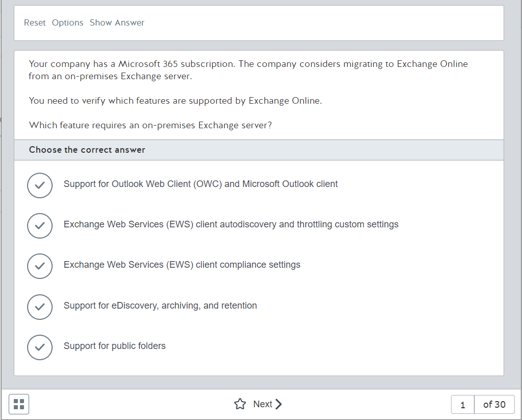The height and width of the screenshot is (420, 522).
Task: Pick the eDiscovery, archiving, and retention circle
Action: [40, 307]
